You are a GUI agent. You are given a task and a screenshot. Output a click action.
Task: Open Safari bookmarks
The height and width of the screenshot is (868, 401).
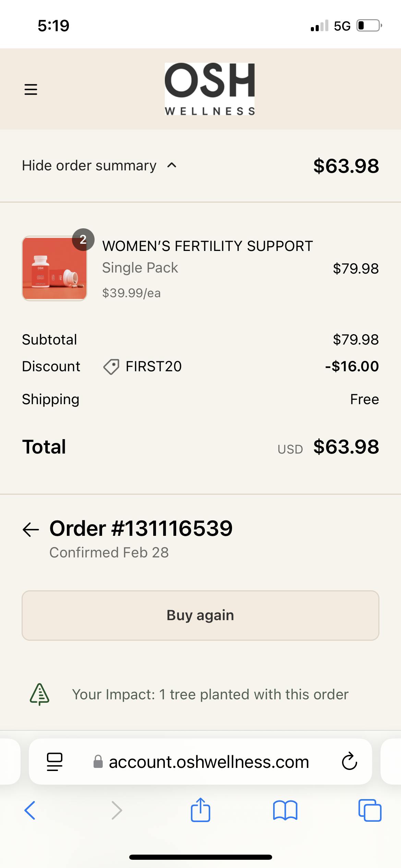(285, 810)
